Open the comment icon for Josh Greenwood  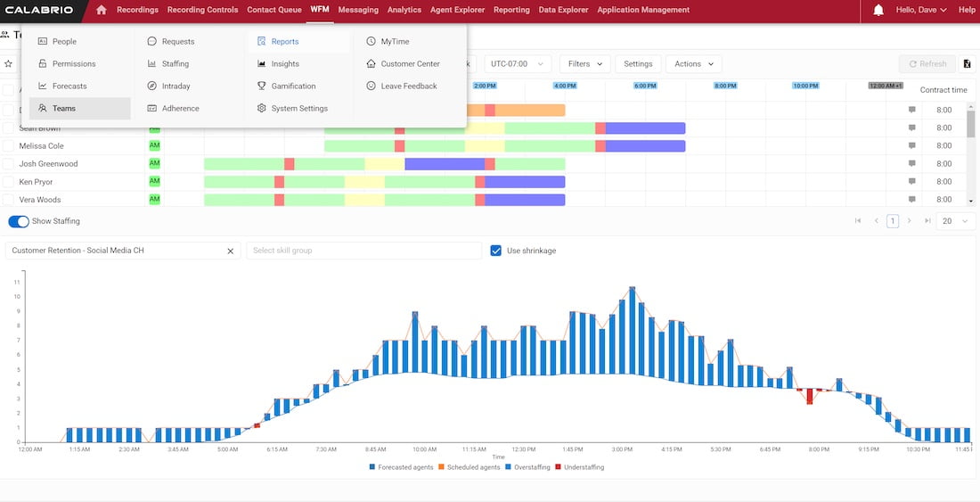(911, 164)
